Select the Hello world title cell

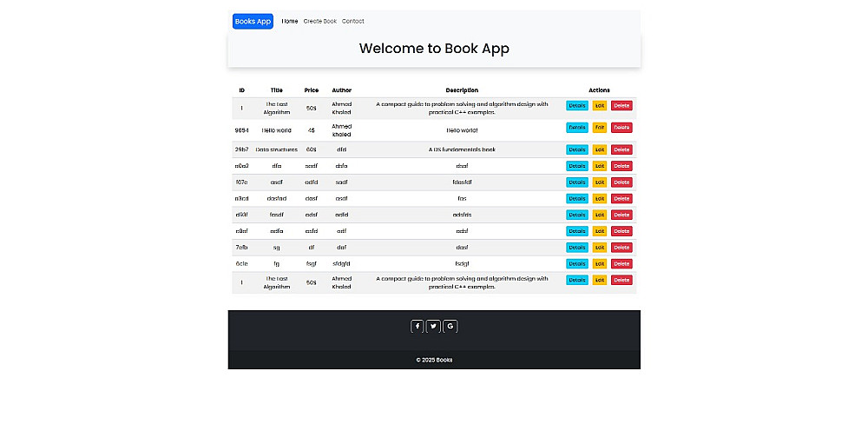click(x=277, y=130)
